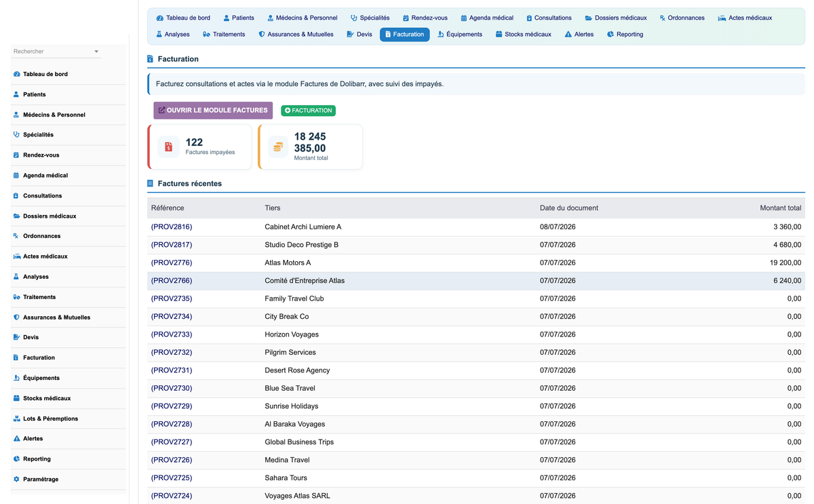Click the amount 19 200,00 cell
Screen dimensions: 814x504
(786, 263)
